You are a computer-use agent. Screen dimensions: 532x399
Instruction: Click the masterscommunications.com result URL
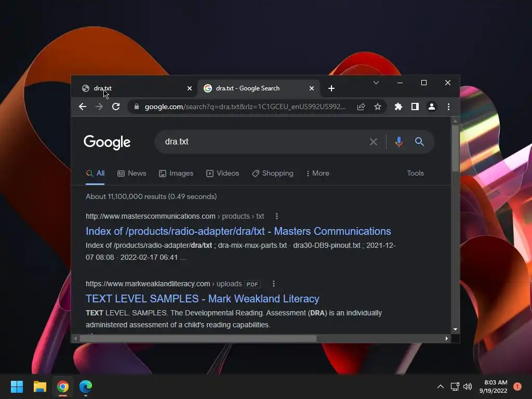[175, 216]
